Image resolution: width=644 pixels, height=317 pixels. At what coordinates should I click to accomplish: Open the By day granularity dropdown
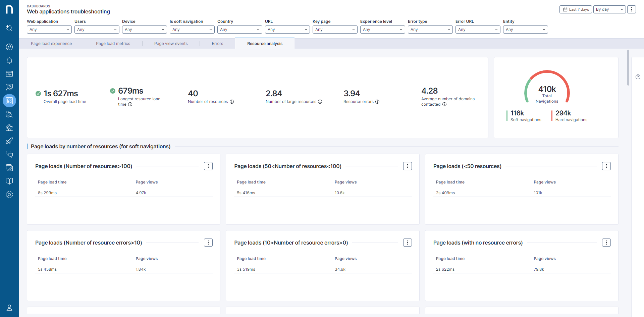pyautogui.click(x=609, y=9)
